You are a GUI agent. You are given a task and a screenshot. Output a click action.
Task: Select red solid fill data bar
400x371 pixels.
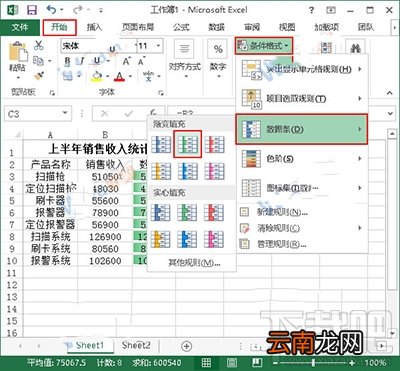(214, 212)
